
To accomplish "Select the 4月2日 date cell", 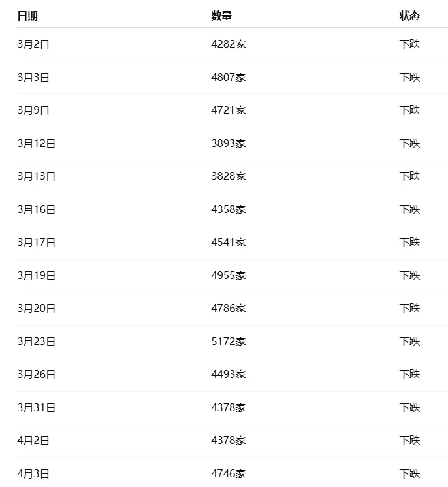I will tap(33, 441).
